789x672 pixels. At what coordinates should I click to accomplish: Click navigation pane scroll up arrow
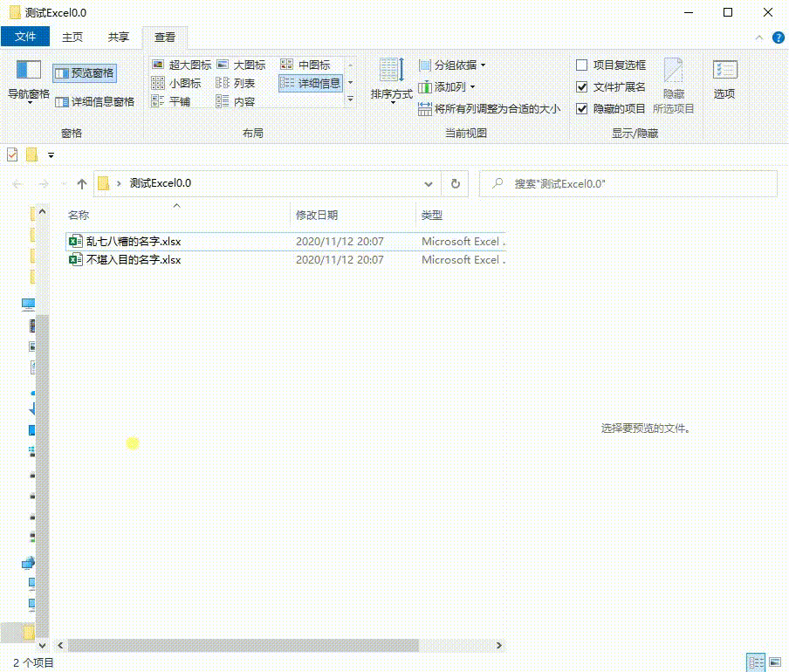pyautogui.click(x=42, y=212)
